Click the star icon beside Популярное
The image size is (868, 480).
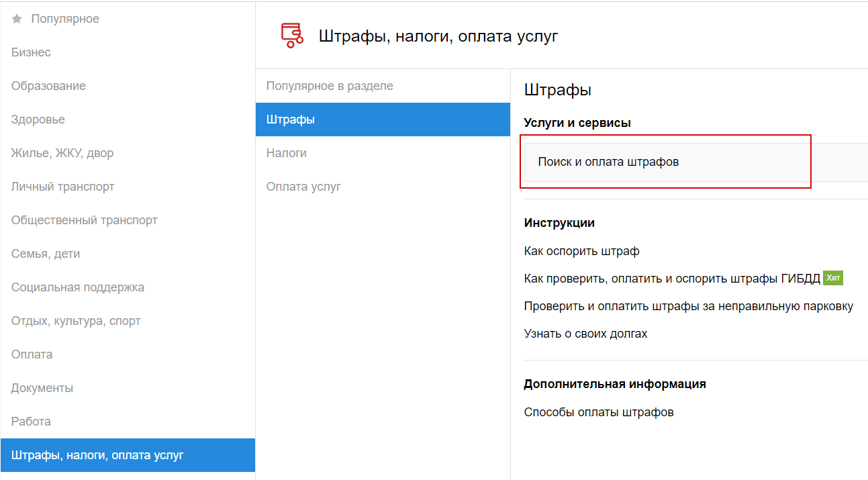[17, 19]
